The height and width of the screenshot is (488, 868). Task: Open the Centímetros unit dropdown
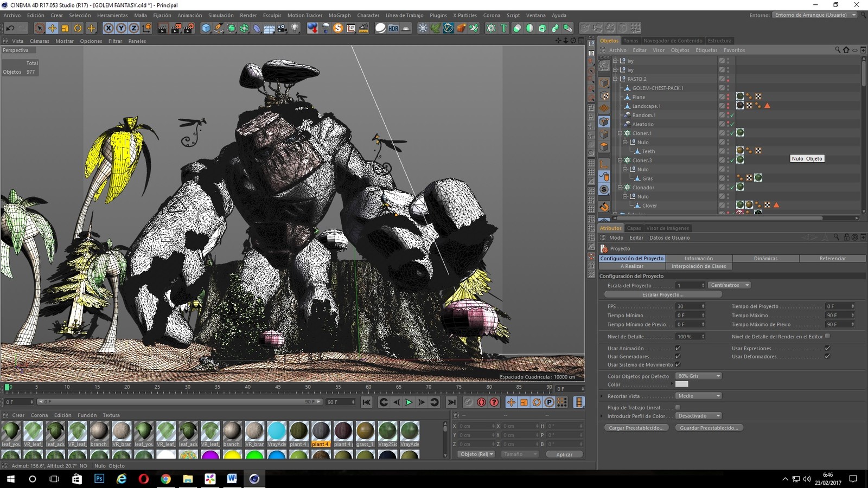click(729, 285)
